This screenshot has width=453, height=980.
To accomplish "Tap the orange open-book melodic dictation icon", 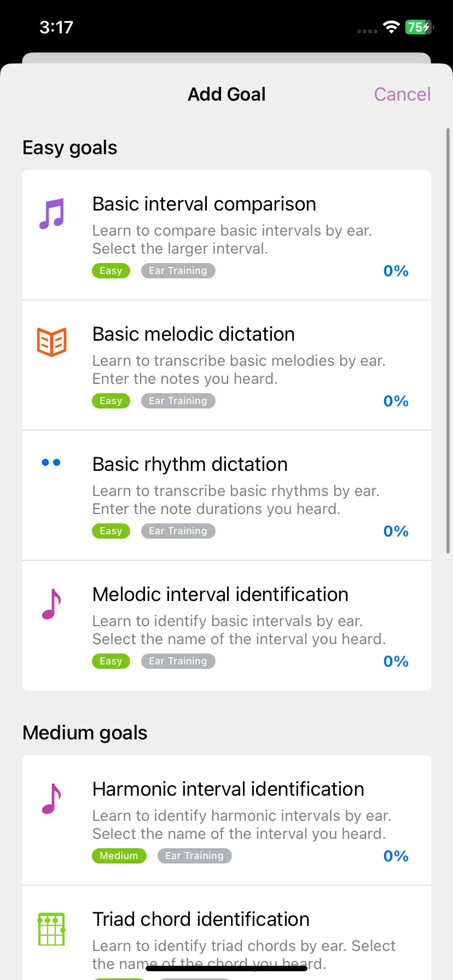I will [x=52, y=342].
